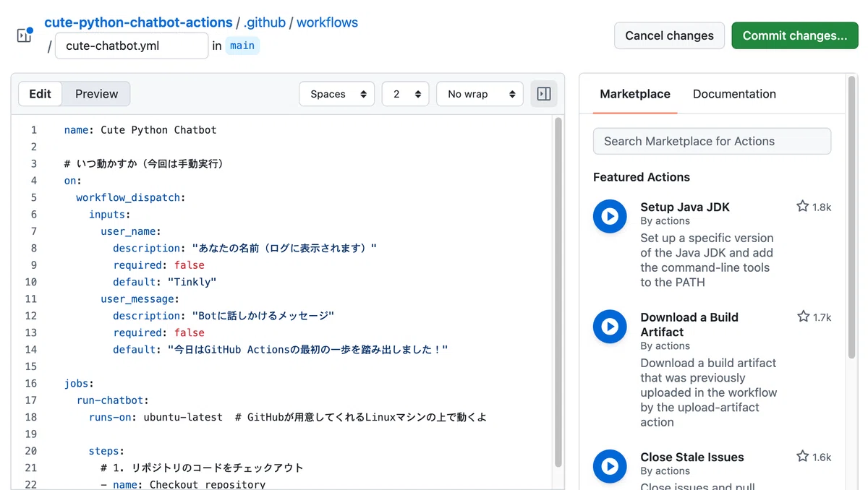Screen dimensions: 868x490
Task: Star the Close Stale Issues action
Action: 802,457
